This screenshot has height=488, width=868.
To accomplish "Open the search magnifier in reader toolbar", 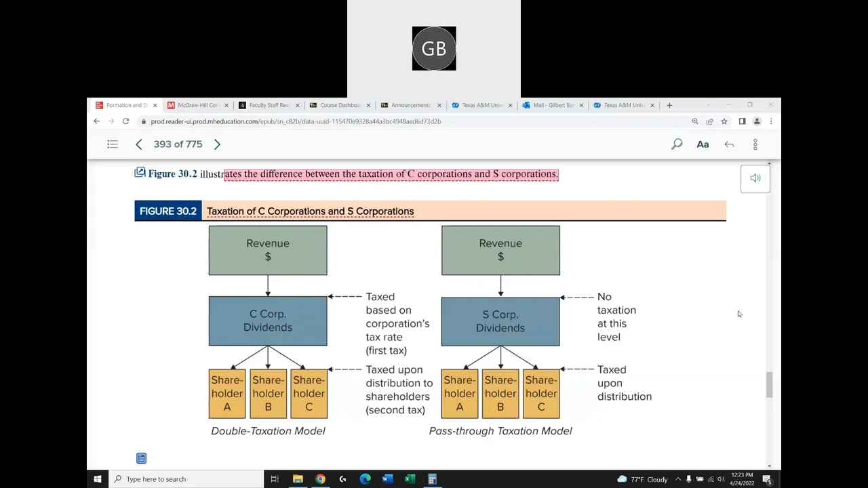I will 677,144.
